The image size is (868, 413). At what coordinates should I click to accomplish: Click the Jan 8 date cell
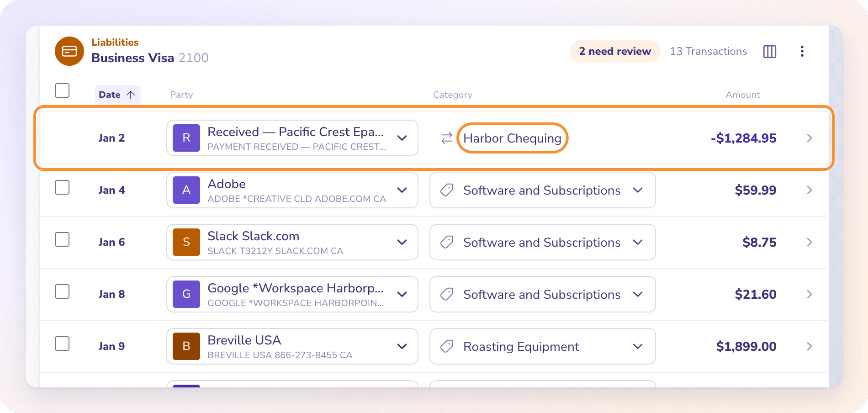111,294
